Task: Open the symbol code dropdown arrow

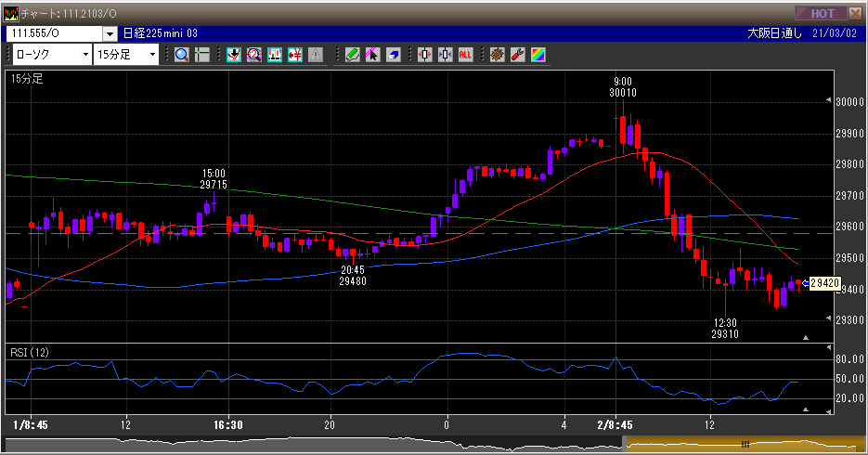Action: [110, 34]
